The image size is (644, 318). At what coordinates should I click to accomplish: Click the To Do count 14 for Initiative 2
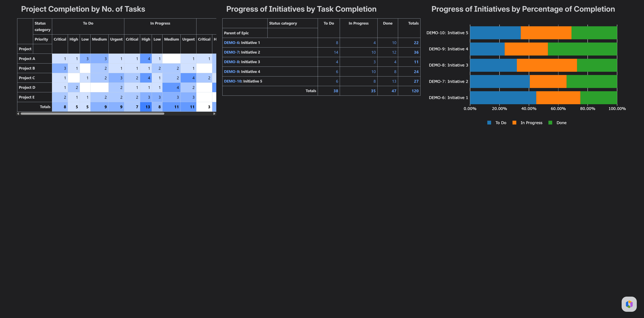[336, 52]
